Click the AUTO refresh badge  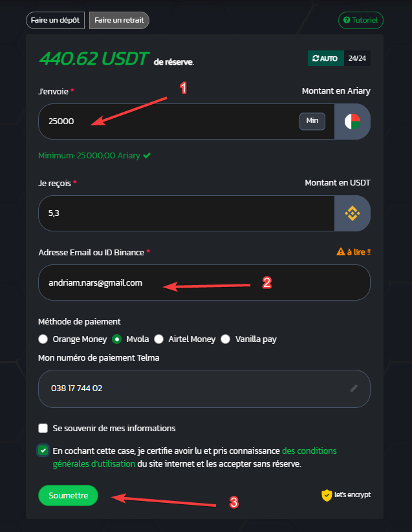pyautogui.click(x=325, y=58)
